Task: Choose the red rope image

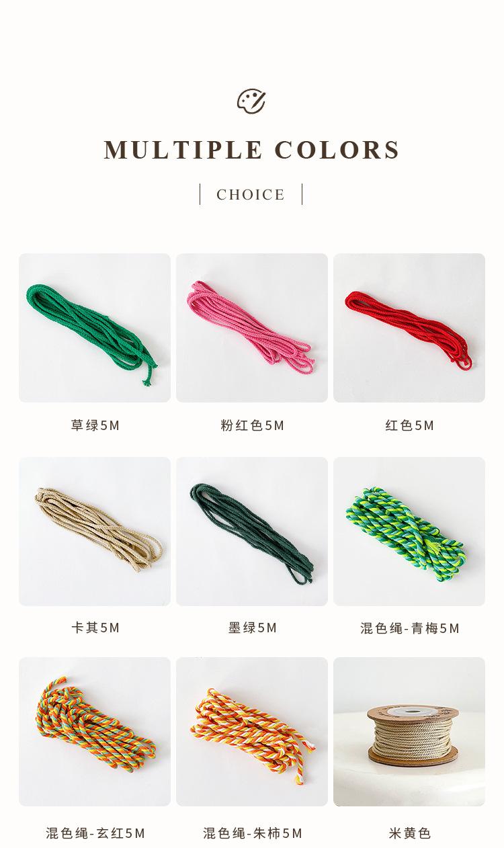Action: click(409, 328)
